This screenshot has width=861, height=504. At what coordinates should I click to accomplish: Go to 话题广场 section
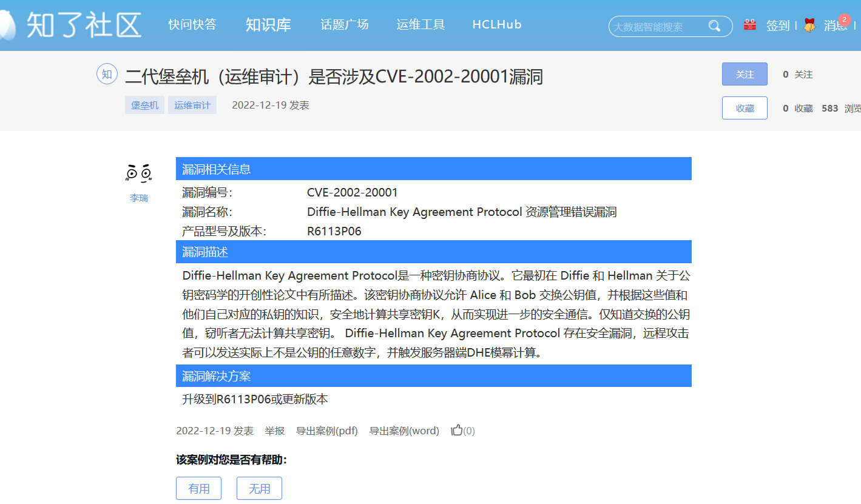point(345,24)
